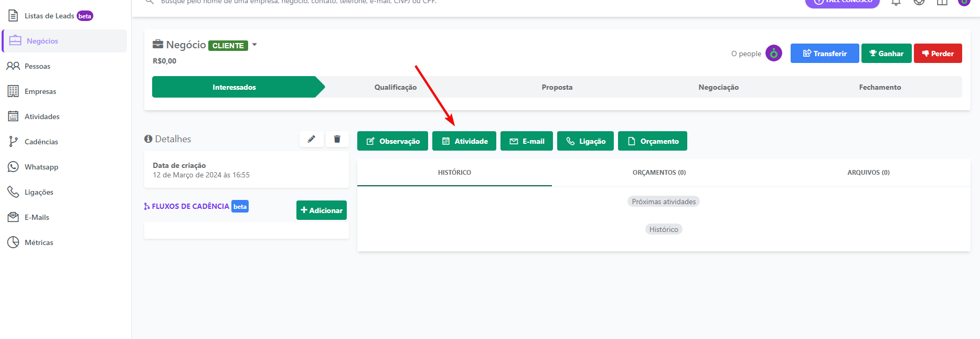The height and width of the screenshot is (339, 980).
Task: Click the pencil edit icon beside Detalhes
Action: click(312, 139)
